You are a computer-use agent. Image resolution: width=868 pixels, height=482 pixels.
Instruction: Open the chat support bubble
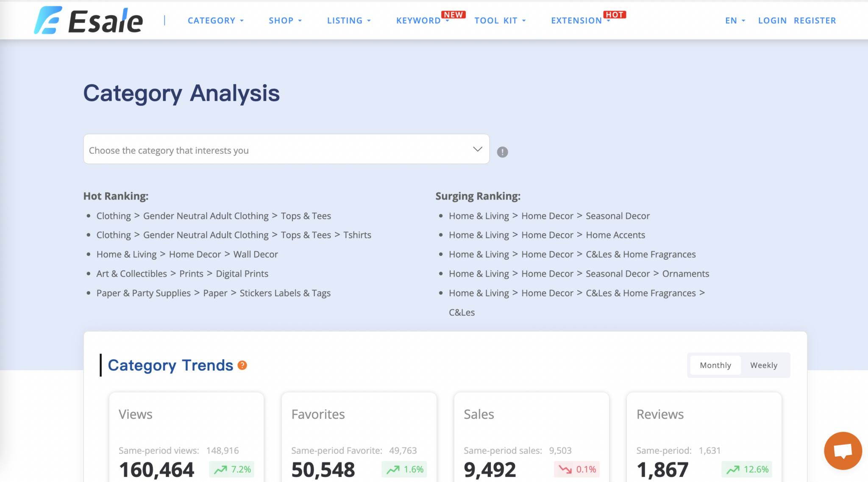(x=843, y=451)
